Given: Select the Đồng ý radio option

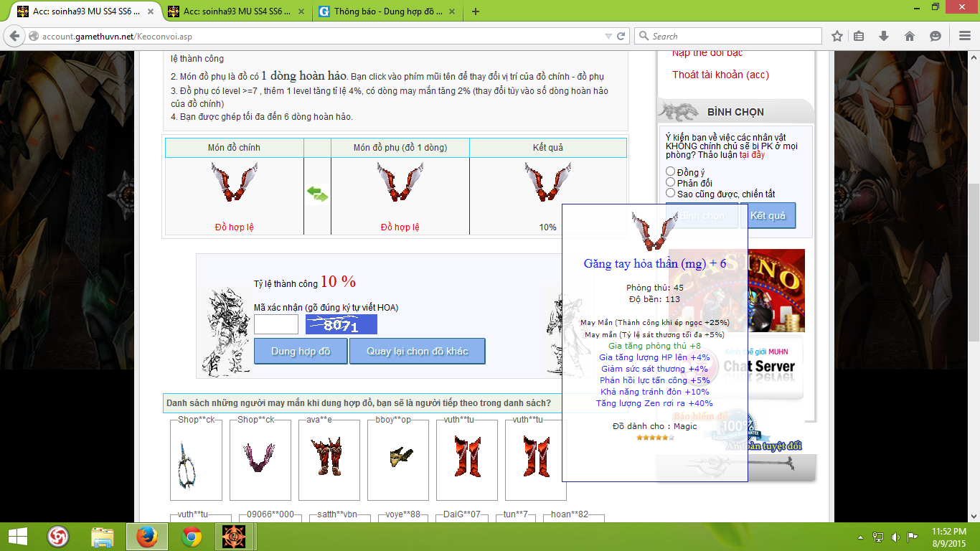Looking at the screenshot, I should point(671,171).
